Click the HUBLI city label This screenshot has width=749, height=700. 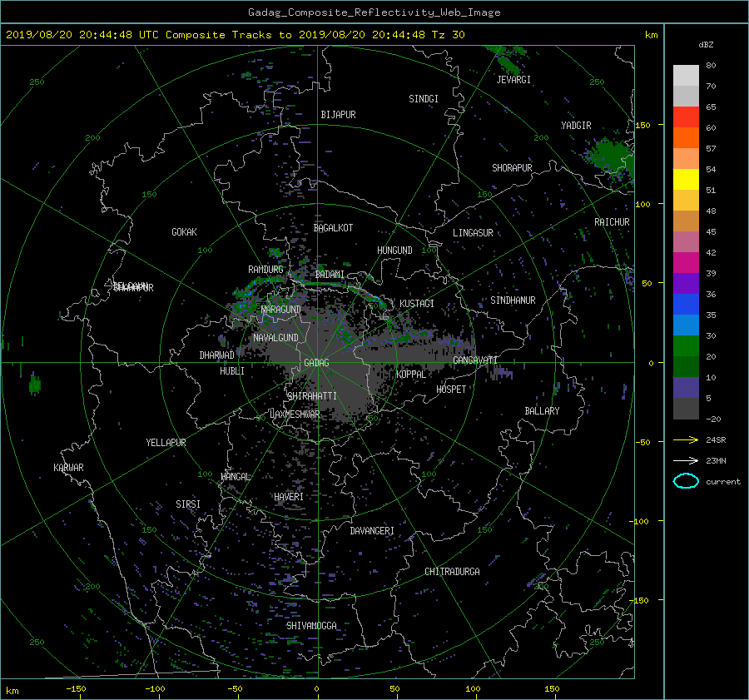coord(232,371)
